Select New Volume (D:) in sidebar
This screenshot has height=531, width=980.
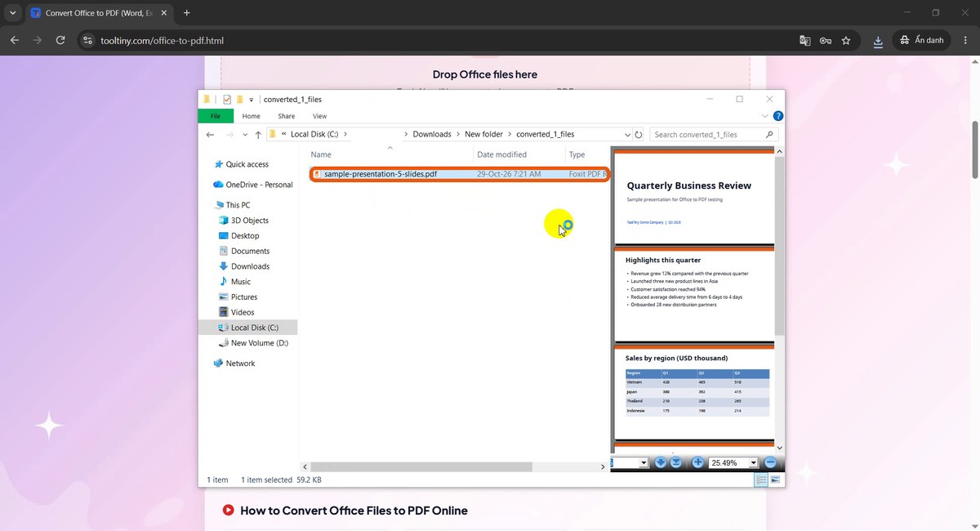(253, 343)
